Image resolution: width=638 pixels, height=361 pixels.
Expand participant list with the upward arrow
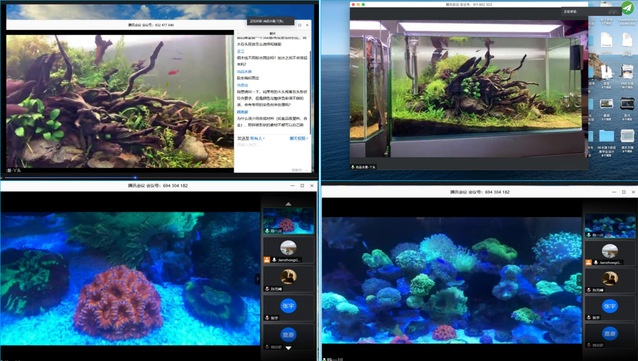[288, 203]
